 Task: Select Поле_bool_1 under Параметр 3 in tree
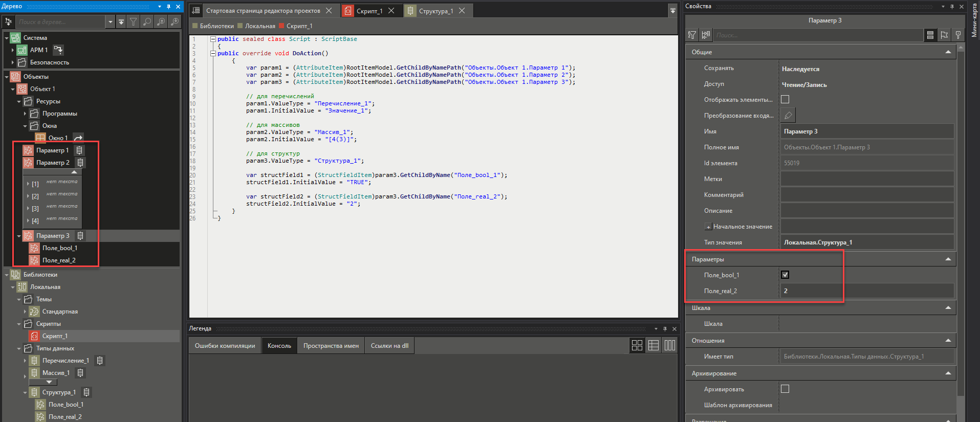pos(60,248)
